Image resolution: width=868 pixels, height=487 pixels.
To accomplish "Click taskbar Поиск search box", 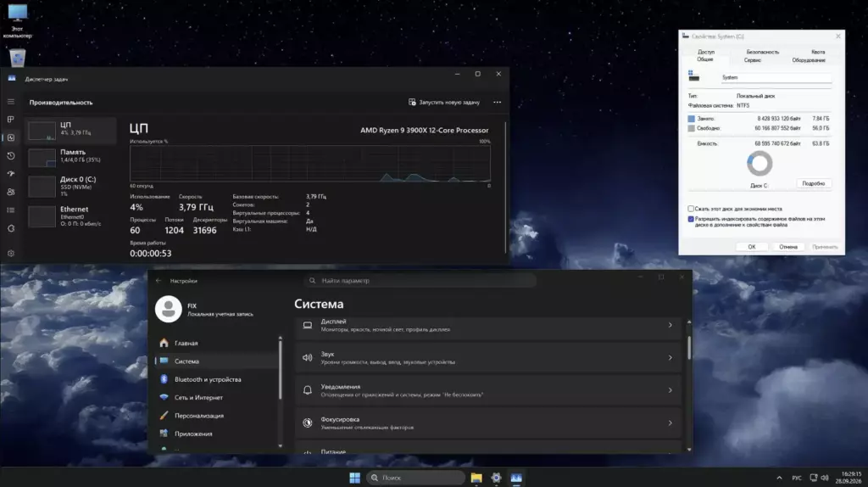I will click(x=415, y=478).
